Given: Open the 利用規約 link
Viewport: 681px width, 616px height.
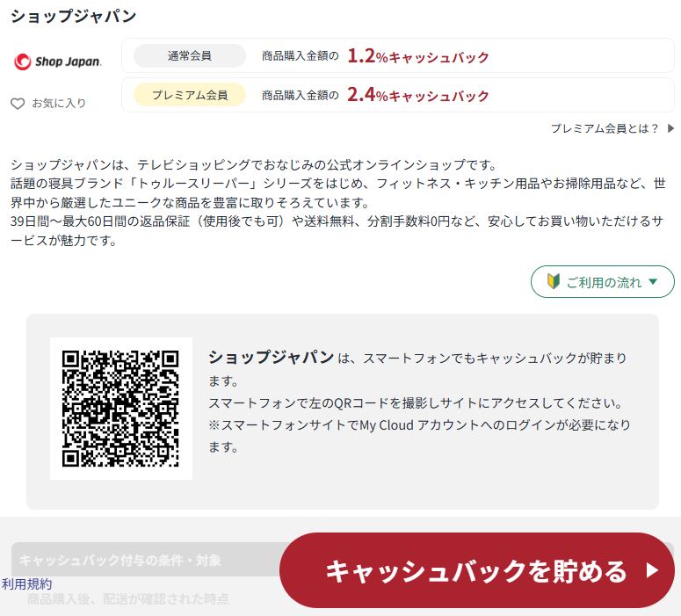Looking at the screenshot, I should click(x=26, y=583).
